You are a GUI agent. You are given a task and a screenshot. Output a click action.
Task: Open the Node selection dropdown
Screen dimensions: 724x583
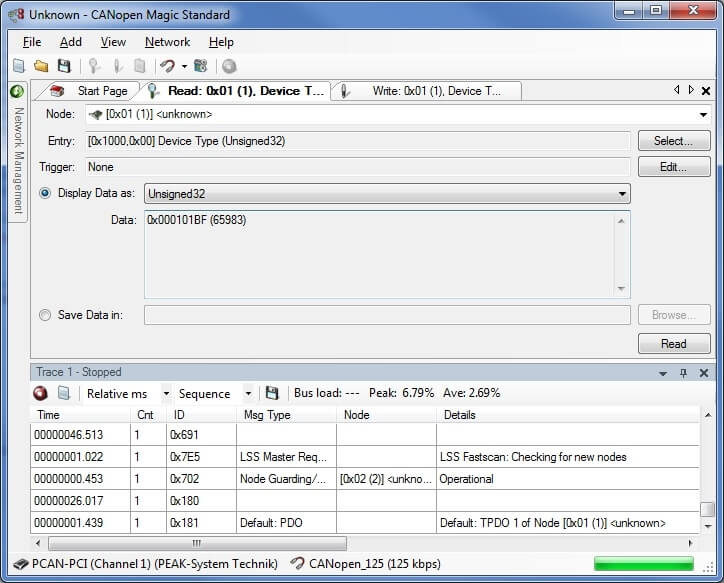pyautogui.click(x=703, y=114)
